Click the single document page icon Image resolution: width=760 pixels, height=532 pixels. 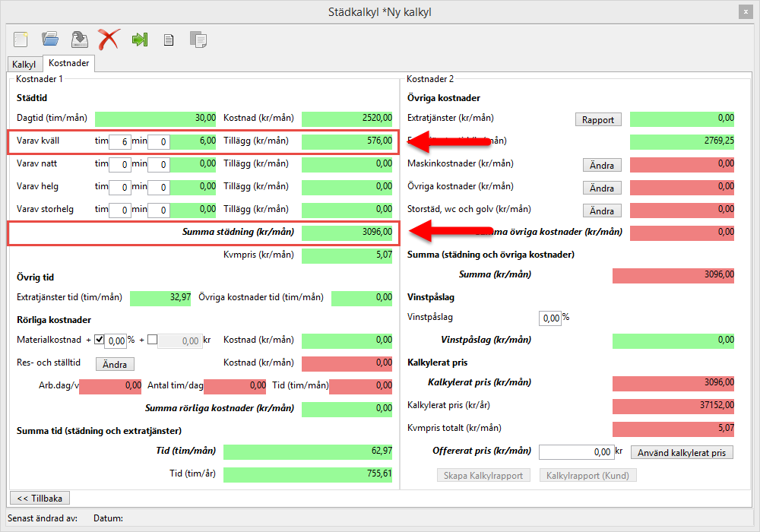pyautogui.click(x=169, y=40)
